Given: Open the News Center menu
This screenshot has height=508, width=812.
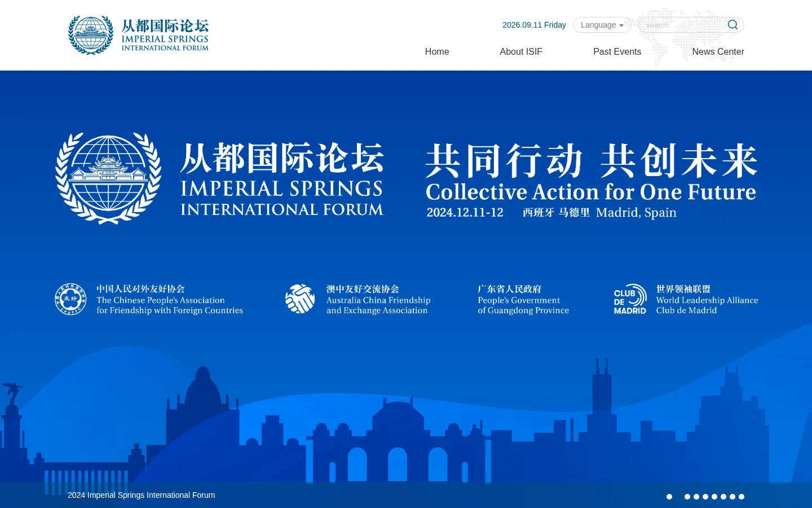Looking at the screenshot, I should coord(718,51).
